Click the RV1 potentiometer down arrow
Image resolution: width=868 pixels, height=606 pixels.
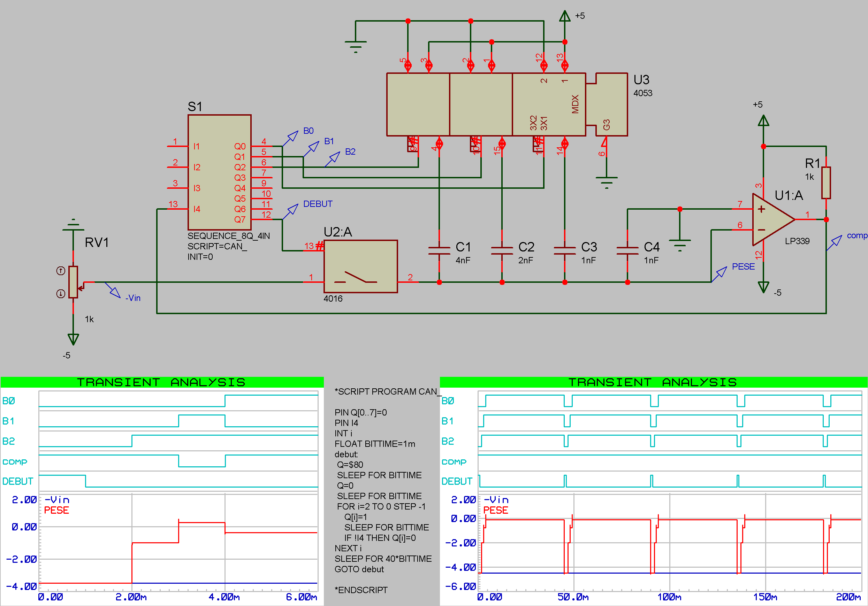click(x=61, y=294)
